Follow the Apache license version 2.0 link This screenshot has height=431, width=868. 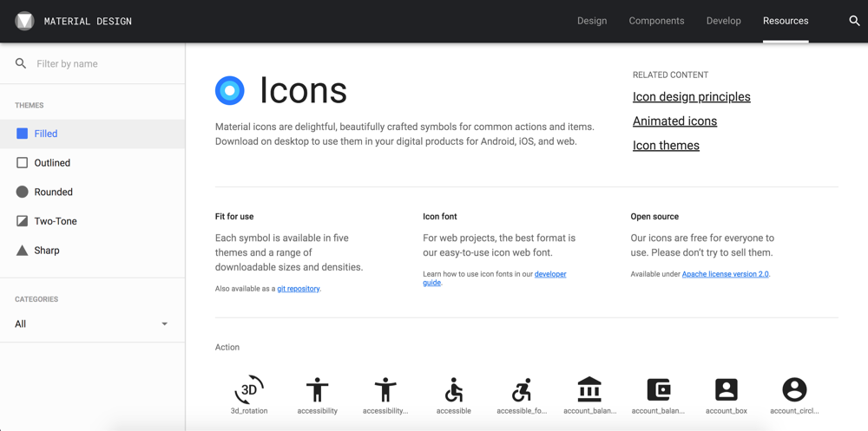coord(725,274)
